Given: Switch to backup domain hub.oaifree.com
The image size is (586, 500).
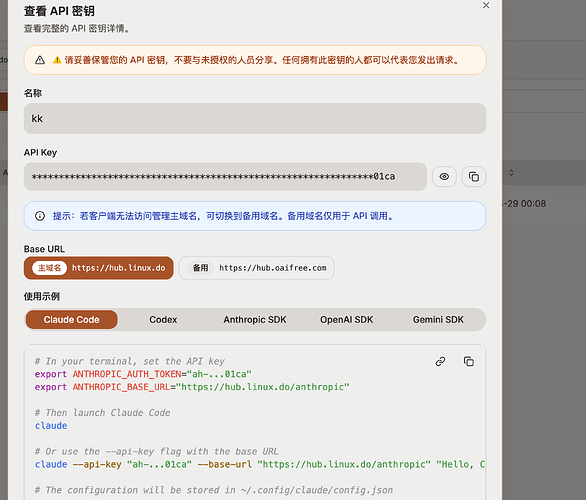Looking at the screenshot, I should pos(257,268).
